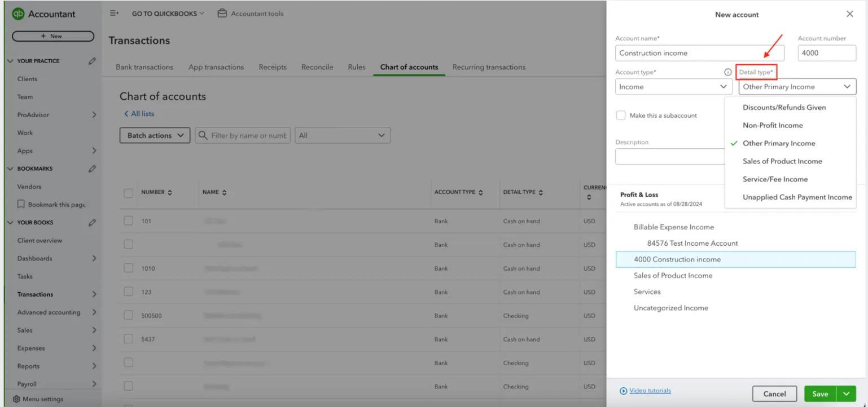Edit Your Practice section pencil icon
Screen dimensions: 868x407
92,61
